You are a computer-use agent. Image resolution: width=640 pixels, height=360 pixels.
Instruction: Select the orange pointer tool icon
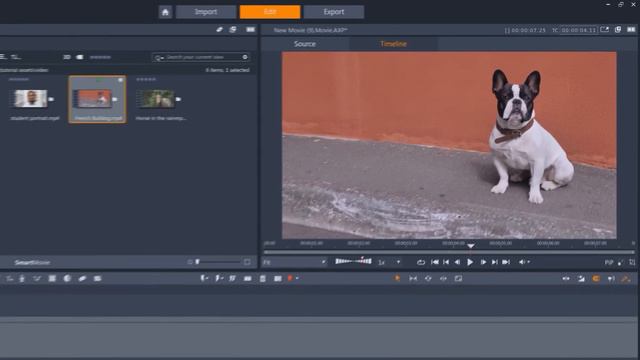[397, 278]
